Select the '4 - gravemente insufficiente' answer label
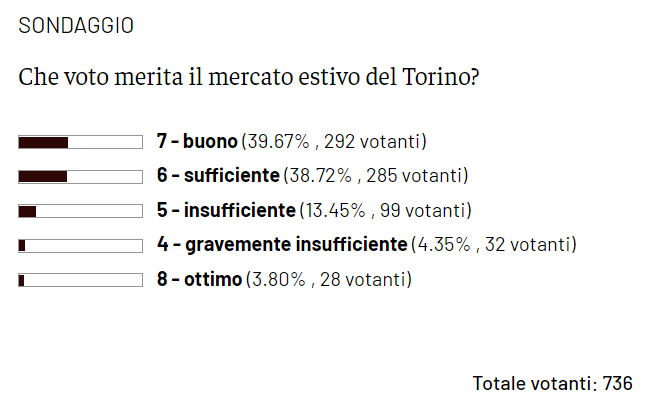 283,245
